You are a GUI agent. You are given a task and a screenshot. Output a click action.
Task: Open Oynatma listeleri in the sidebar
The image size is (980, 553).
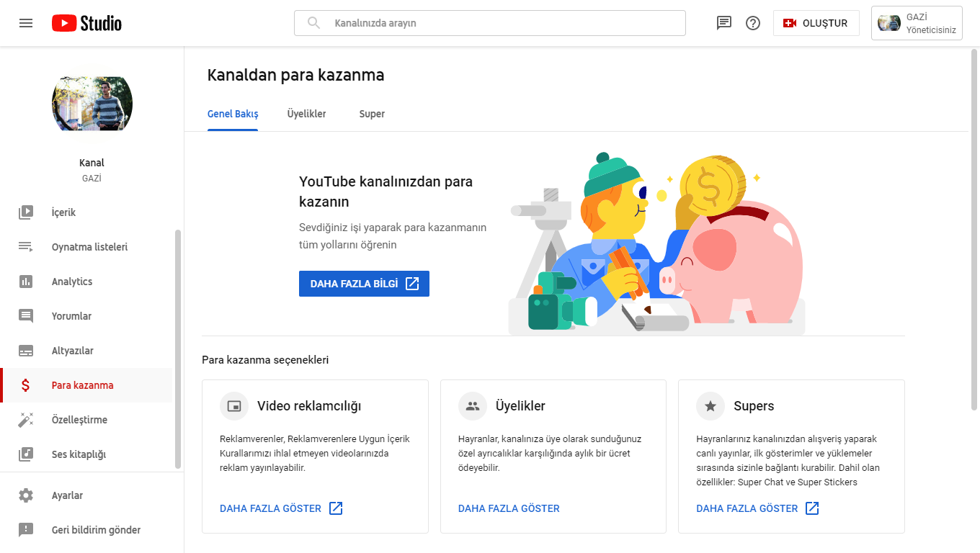(86, 247)
